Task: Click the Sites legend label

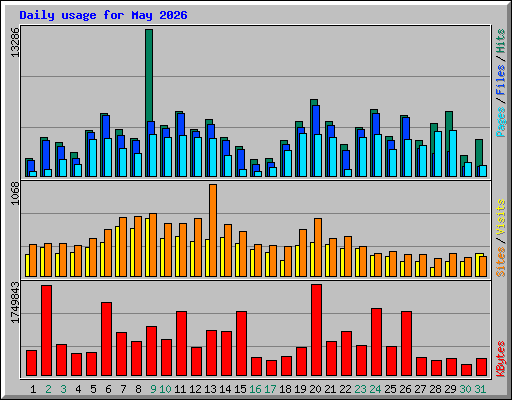Action: pos(501,262)
